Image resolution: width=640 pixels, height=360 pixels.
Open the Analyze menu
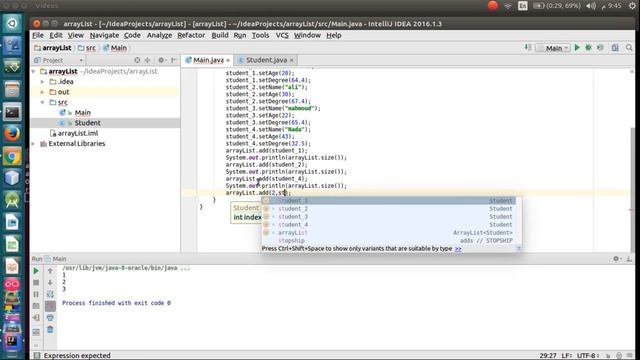coord(159,36)
